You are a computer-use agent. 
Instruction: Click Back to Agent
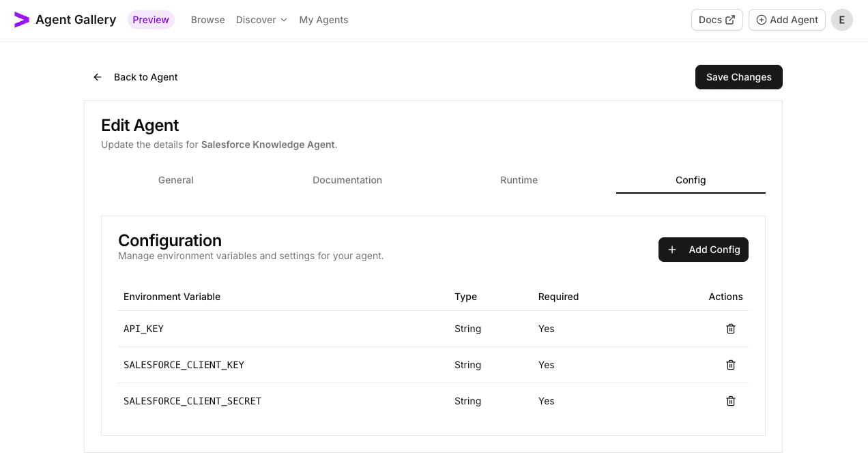tap(145, 77)
